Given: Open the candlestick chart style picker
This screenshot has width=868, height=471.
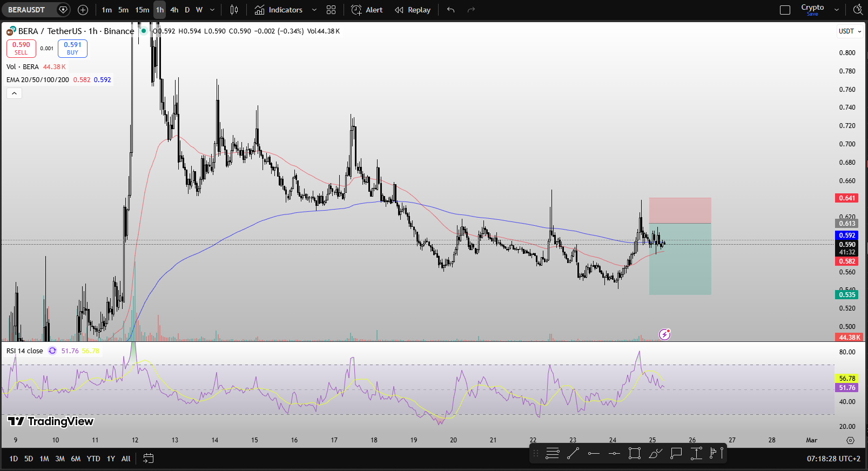Looking at the screenshot, I should pyautogui.click(x=234, y=10).
